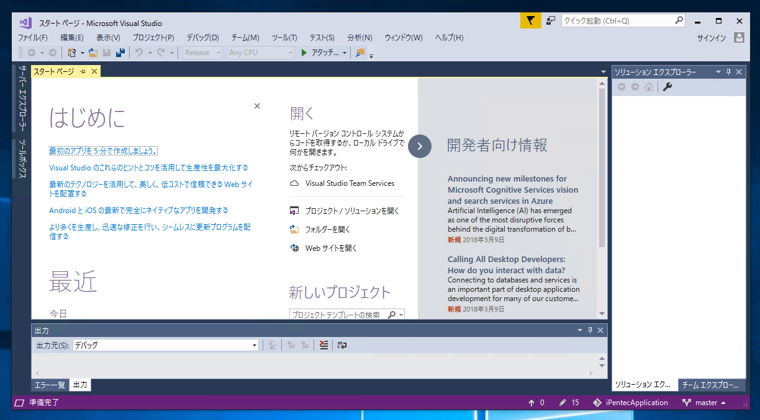The image size is (760, 420).
Task: Open the 編集(E) menu
Action: point(72,37)
